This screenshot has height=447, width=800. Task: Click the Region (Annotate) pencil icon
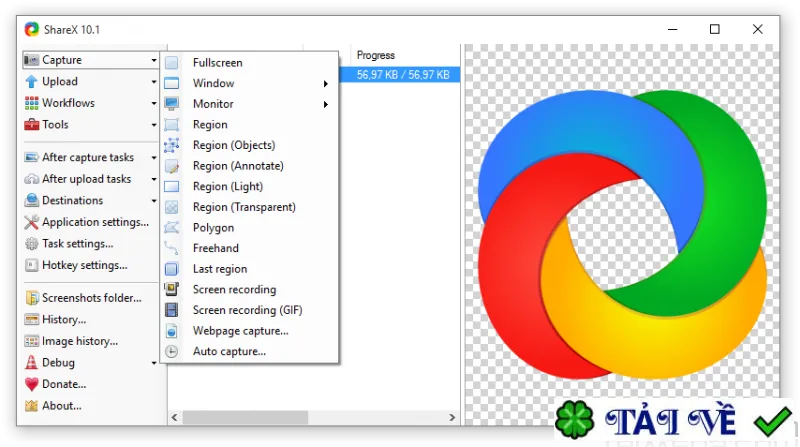point(172,166)
